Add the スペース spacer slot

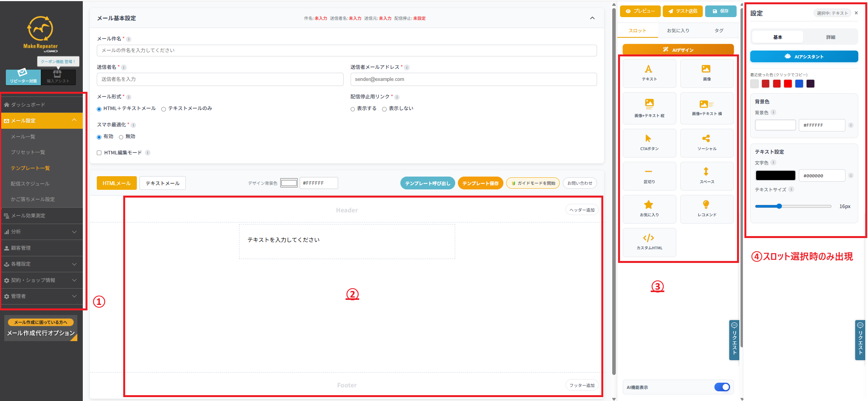tap(706, 175)
